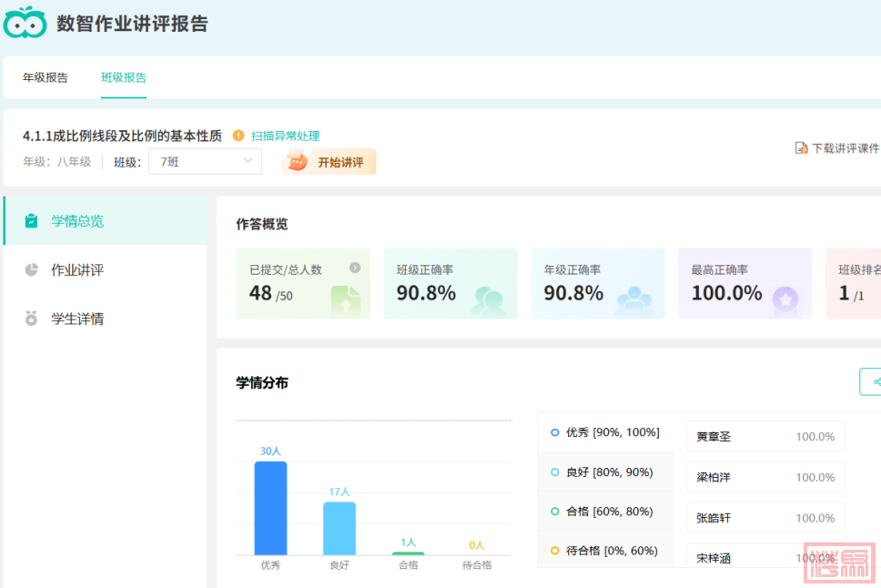Image resolution: width=881 pixels, height=588 pixels.
Task: Click the info arrow on submitted card
Action: coord(355,268)
